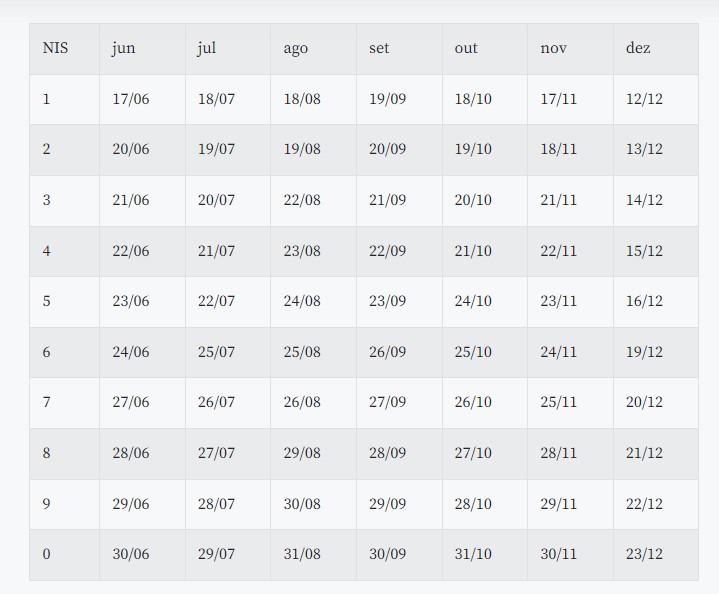The width and height of the screenshot is (719, 594).
Task: Click the 24/11 date cell
Action: click(x=559, y=352)
